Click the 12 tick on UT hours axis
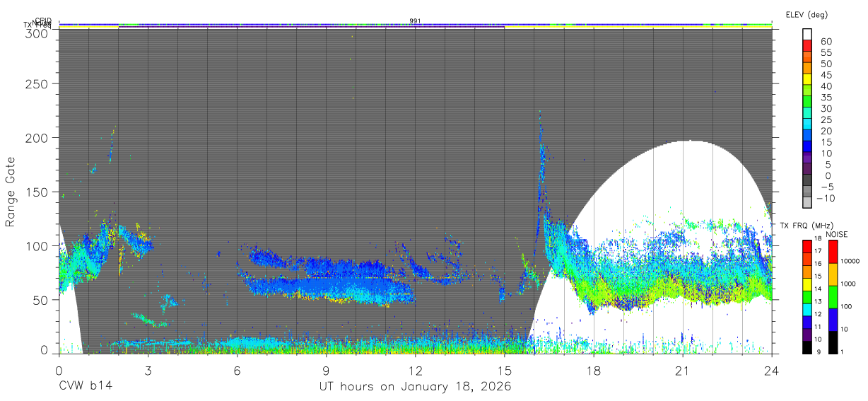The image size is (868, 401). click(415, 370)
